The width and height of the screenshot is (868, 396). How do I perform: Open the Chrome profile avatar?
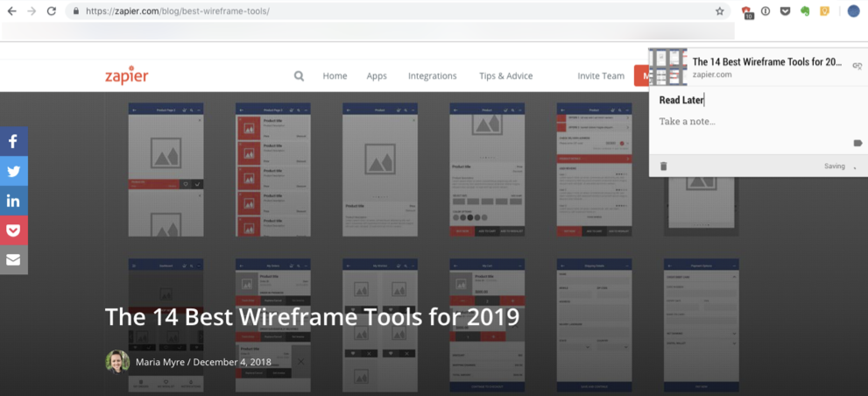[x=854, y=11]
